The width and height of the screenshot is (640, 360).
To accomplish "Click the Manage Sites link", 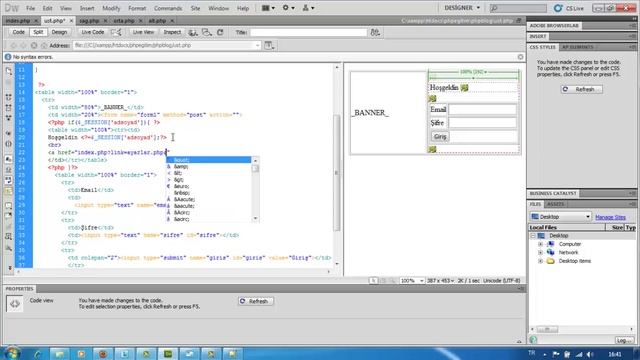I will pos(610,217).
